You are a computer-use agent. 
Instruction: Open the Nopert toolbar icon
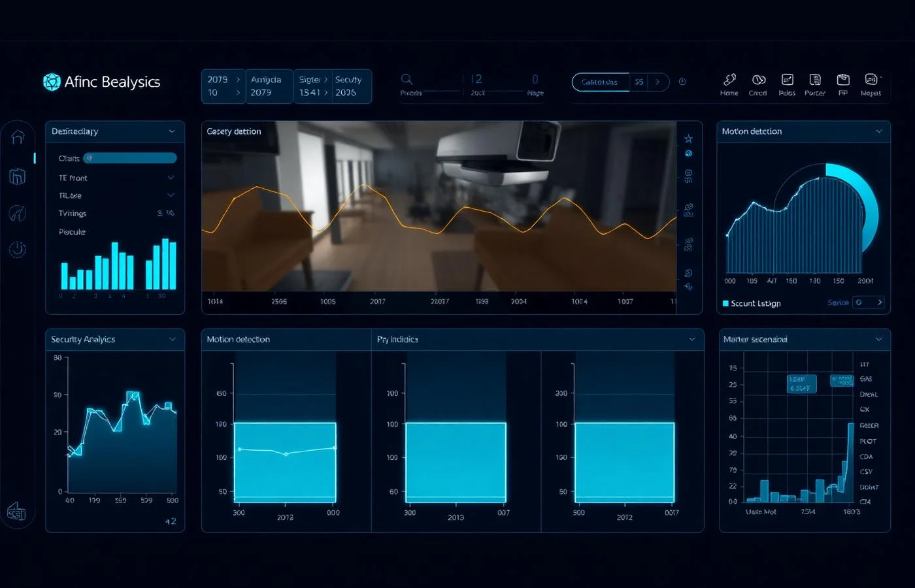click(871, 80)
